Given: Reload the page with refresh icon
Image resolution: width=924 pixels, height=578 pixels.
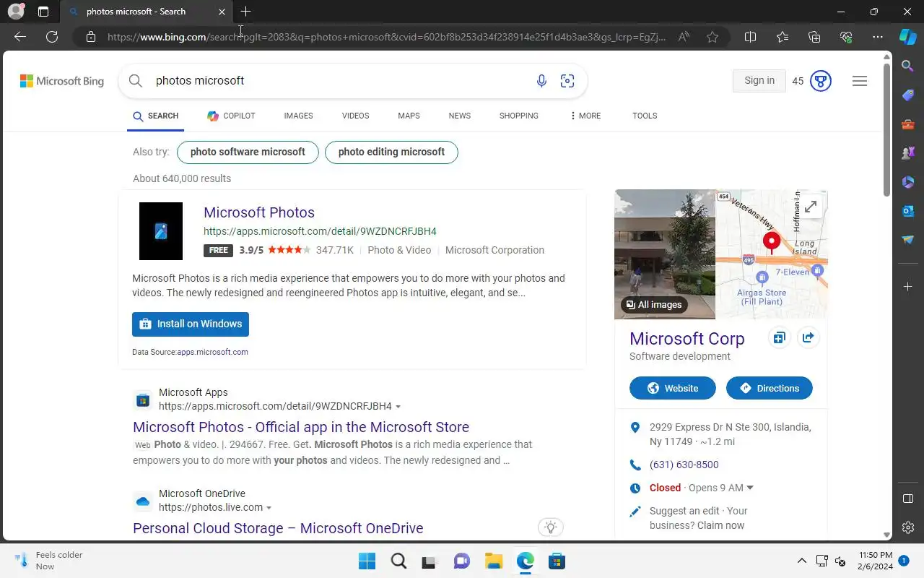Looking at the screenshot, I should (52, 37).
